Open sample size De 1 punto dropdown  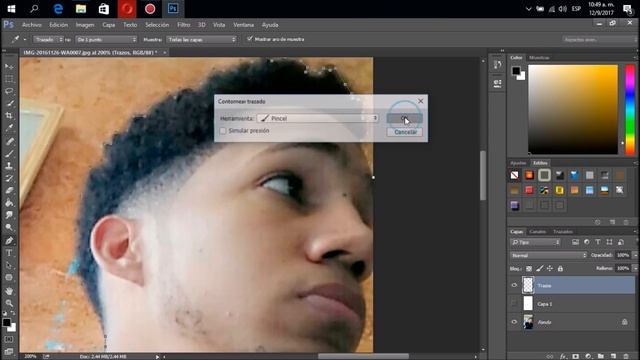pyautogui.click(x=106, y=39)
